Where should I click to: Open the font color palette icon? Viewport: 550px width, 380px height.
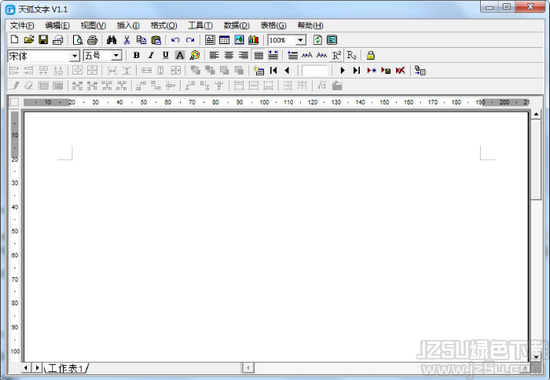195,55
